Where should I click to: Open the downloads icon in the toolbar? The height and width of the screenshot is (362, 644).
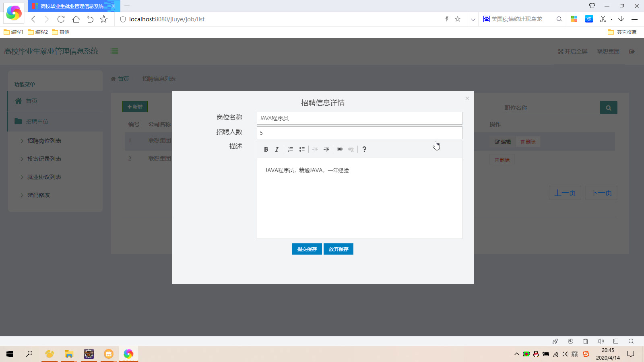pos(621,19)
